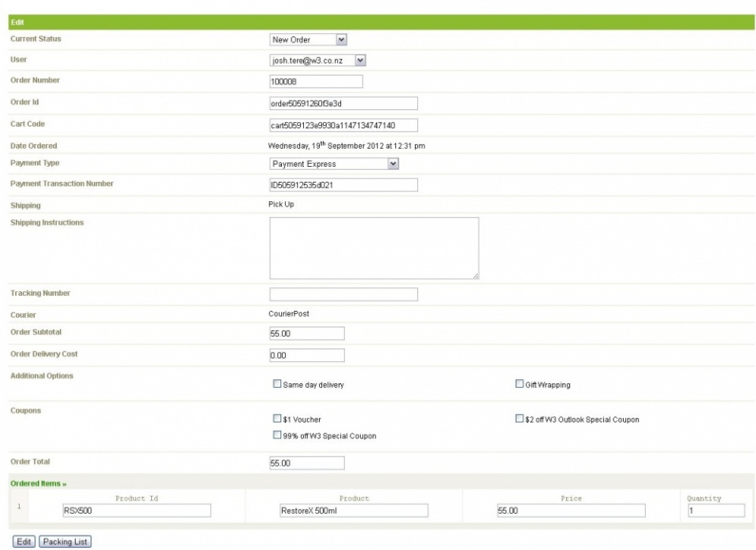
Task: Focus the Order Number field
Action: pos(317,81)
